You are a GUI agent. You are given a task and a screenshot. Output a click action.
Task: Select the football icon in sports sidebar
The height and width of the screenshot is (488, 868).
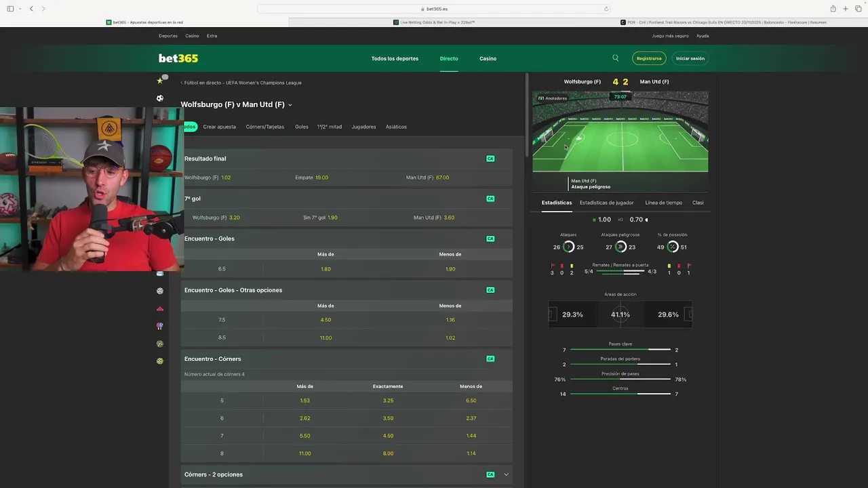[x=160, y=98]
